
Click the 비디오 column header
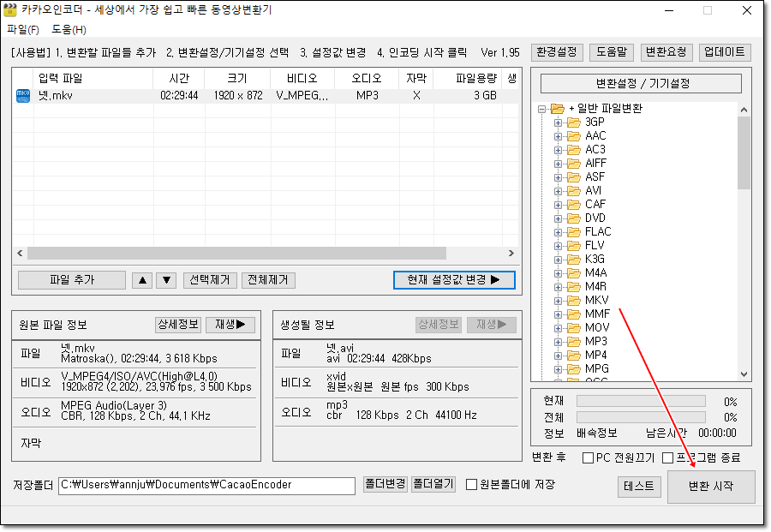pos(302,79)
